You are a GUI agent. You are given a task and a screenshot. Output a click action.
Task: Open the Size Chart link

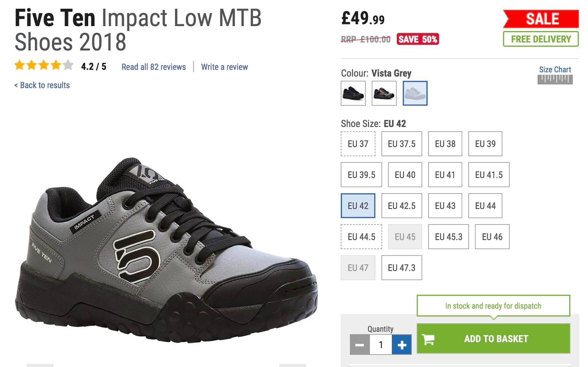pyautogui.click(x=555, y=70)
